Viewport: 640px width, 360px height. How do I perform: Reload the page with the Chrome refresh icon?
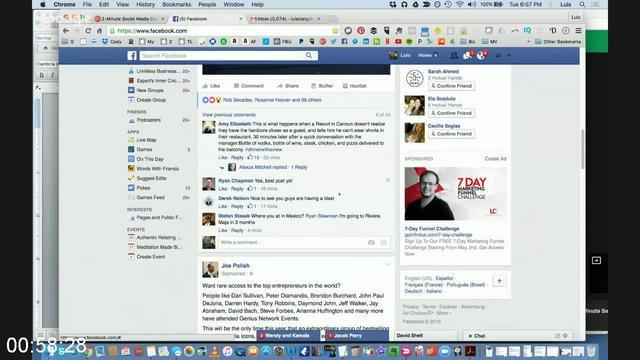point(88,31)
